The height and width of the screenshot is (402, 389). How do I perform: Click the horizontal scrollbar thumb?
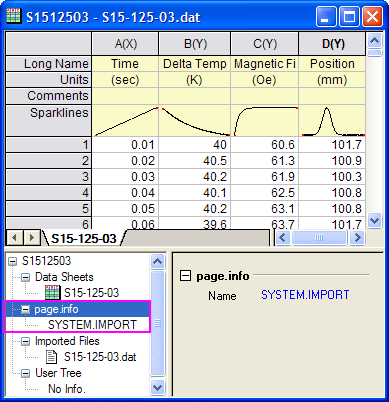[x=319, y=238]
